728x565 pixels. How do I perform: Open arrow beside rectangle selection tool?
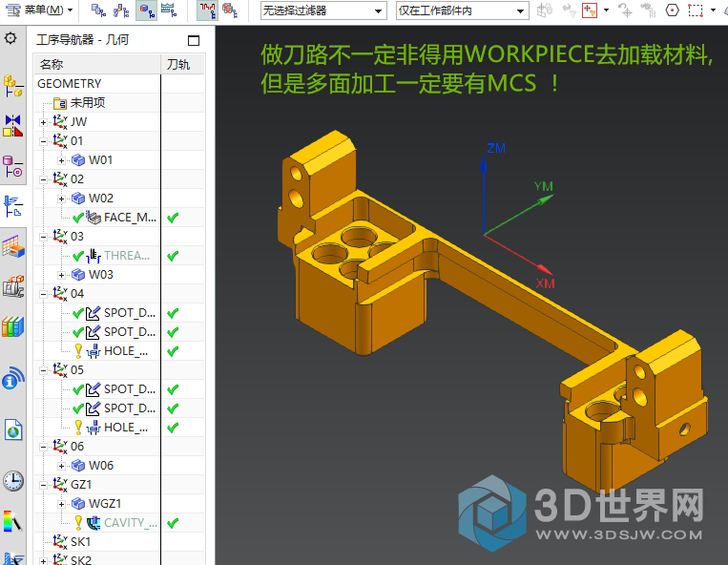pyautogui.click(x=713, y=10)
